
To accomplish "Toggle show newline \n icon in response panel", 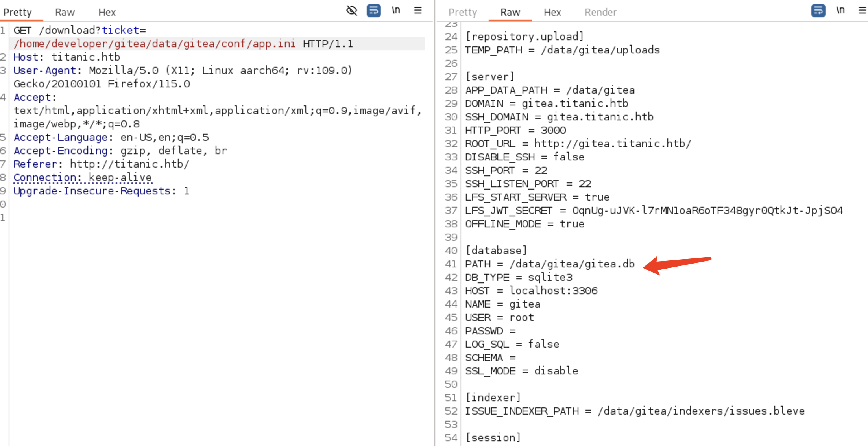I will click(x=840, y=10).
